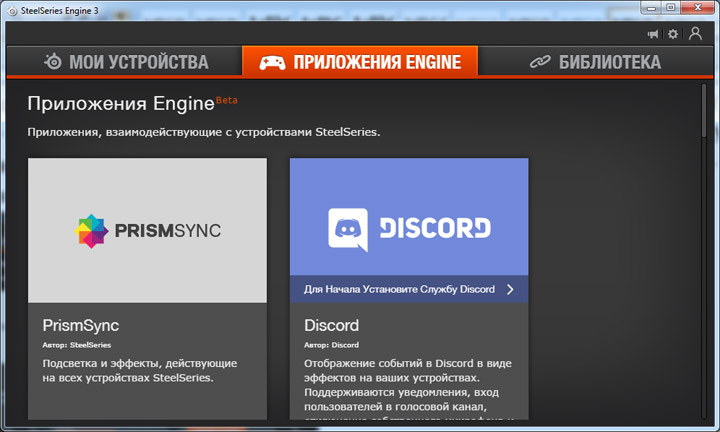Click the Discord description text
Viewport: 720px width, 432px height.
(x=408, y=388)
